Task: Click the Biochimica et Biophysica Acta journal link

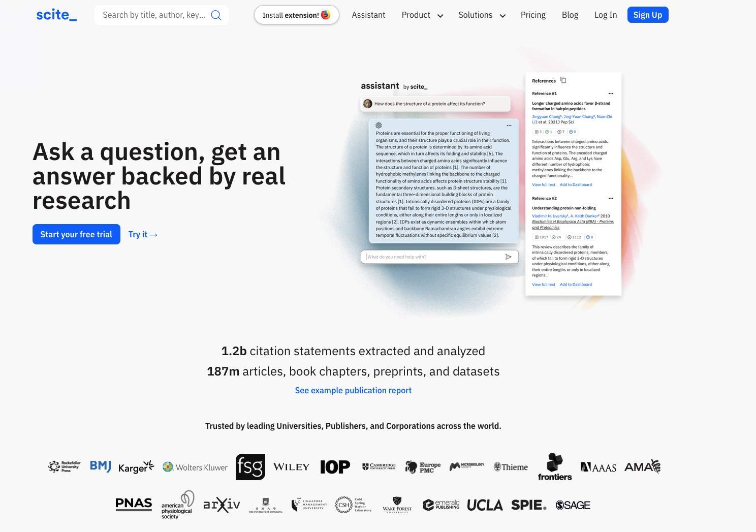Action: pyautogui.click(x=573, y=225)
